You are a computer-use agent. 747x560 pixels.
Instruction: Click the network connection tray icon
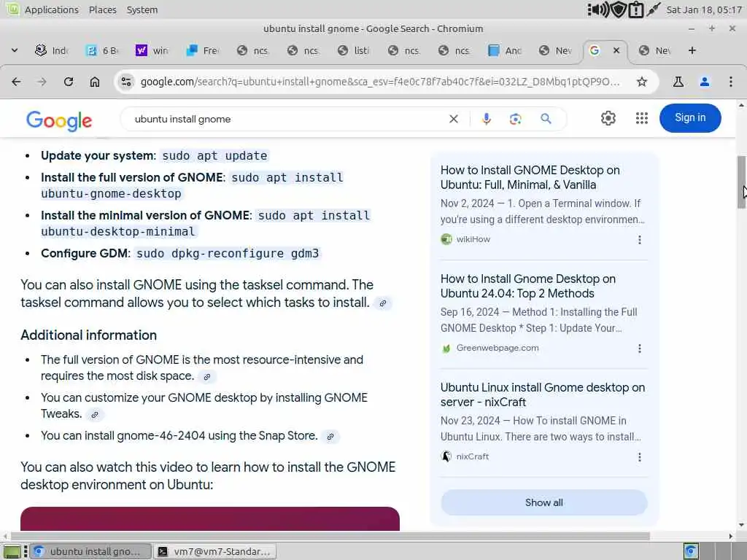(x=653, y=9)
